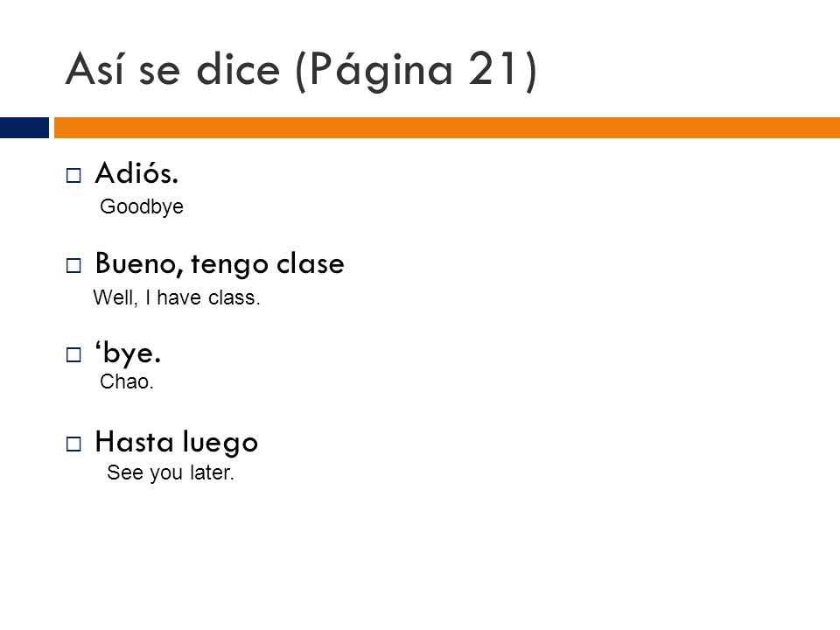Click the See you later translation
The height and width of the screenshot is (630, 840).
click(171, 472)
